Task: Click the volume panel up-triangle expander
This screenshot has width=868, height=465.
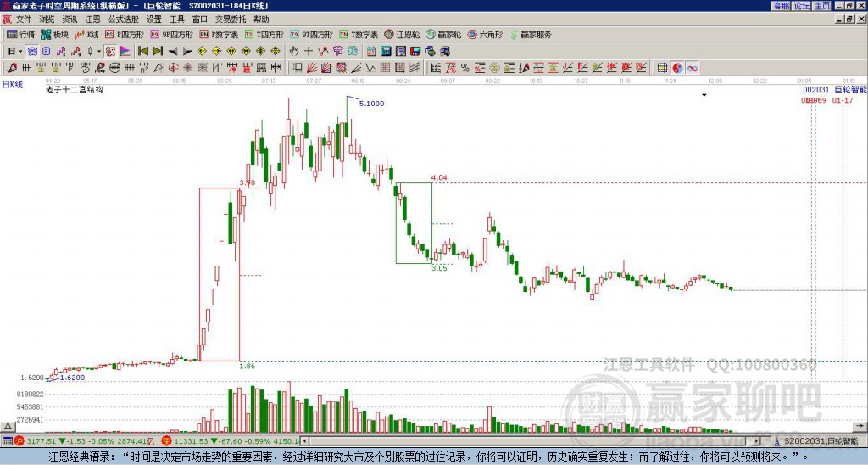Action: pyautogui.click(x=8, y=426)
